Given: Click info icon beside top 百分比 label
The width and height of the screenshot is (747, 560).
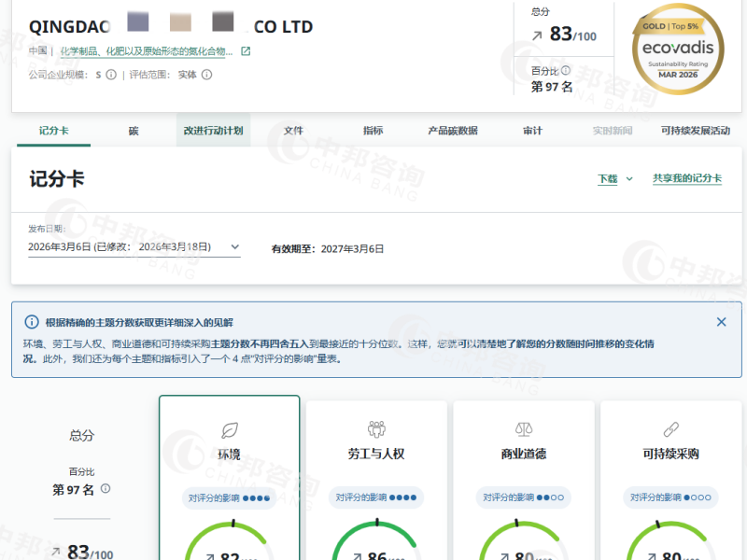Looking at the screenshot, I should (566, 70).
